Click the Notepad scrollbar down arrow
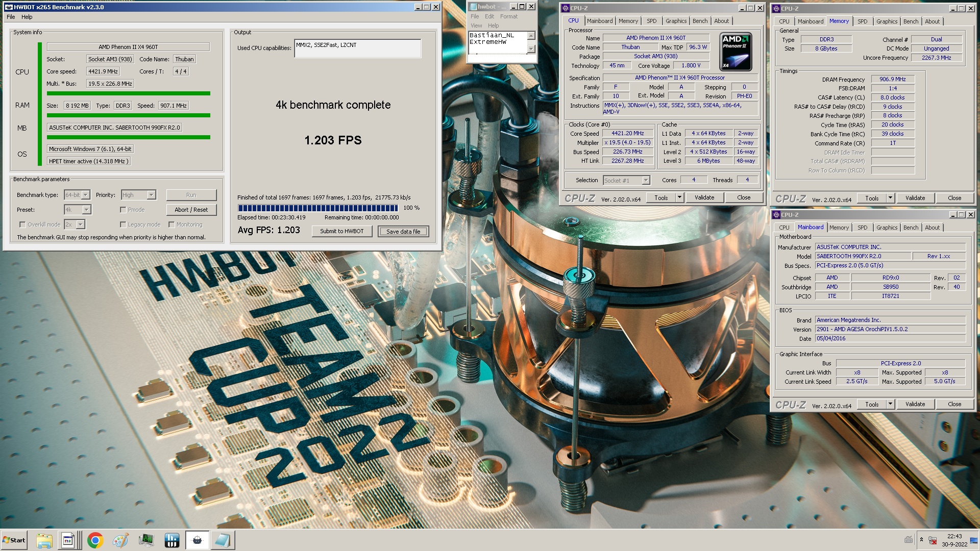Image resolution: width=980 pixels, height=551 pixels. pos(531,48)
